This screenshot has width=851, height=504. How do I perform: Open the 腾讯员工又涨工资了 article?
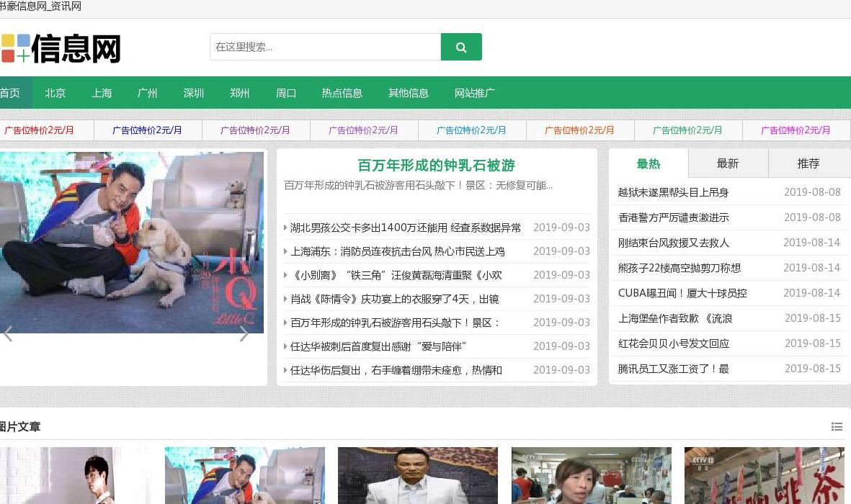pyautogui.click(x=673, y=369)
